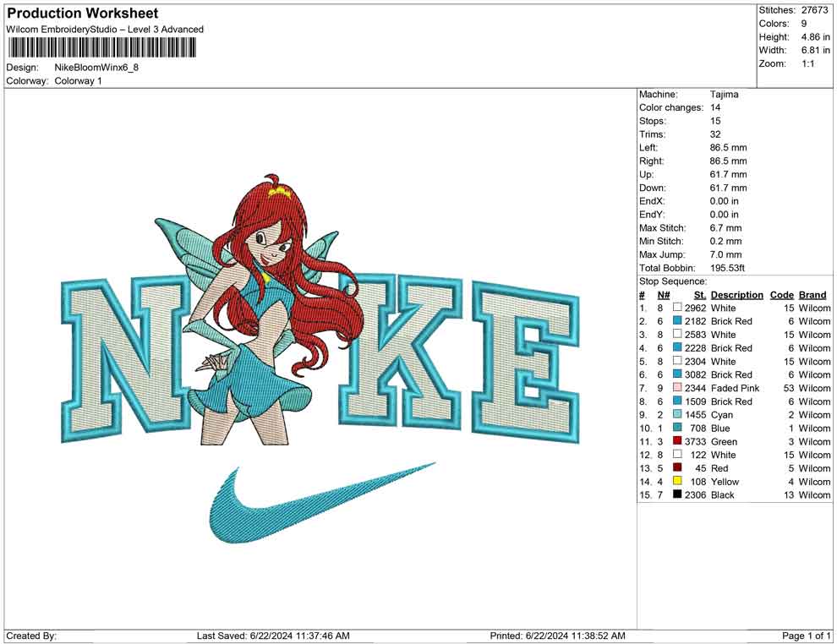This screenshot has width=837, height=644.
Task: Click the embroidered letter E of NIKE
Action: (x=526, y=362)
